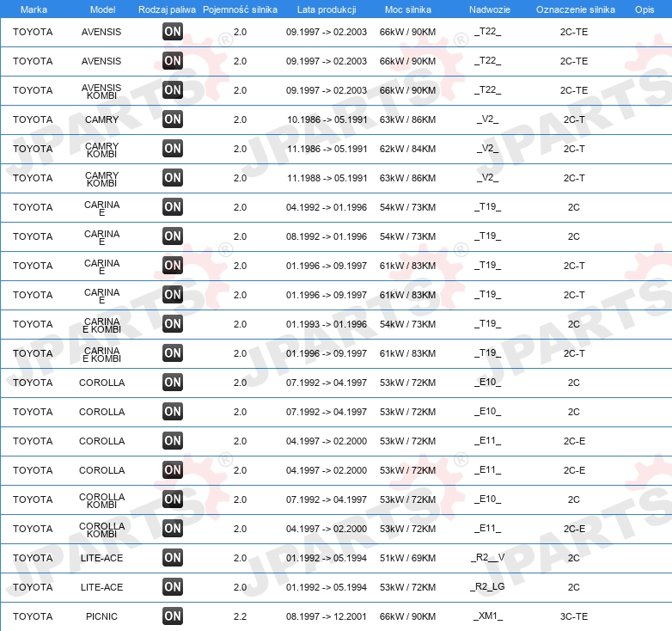Screen dimensions: 672x631
Task: Select the Nadwozie column header
Action: (x=490, y=9)
